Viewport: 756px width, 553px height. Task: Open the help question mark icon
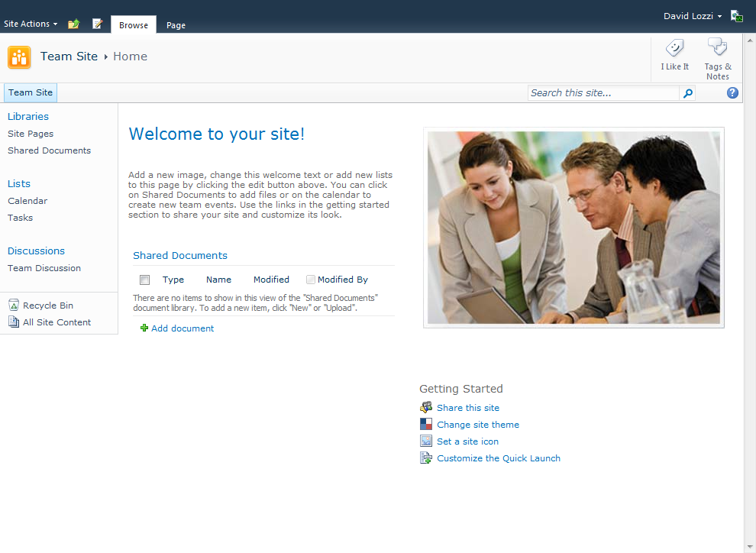[732, 93]
